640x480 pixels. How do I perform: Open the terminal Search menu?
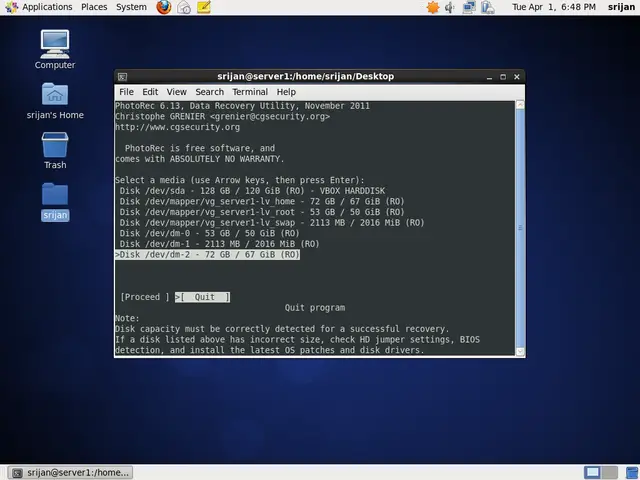pos(209,92)
